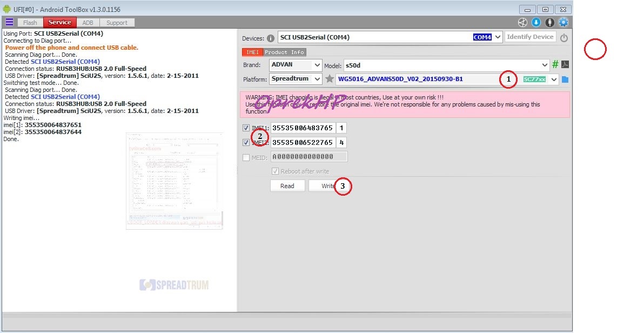Image resolution: width=644 pixels, height=333 pixels.
Task: Click into the IMEI1 number field
Action: point(303,128)
